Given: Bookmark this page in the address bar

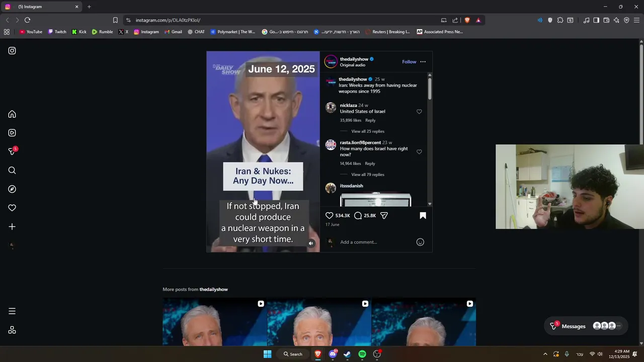Looking at the screenshot, I should pos(115,20).
